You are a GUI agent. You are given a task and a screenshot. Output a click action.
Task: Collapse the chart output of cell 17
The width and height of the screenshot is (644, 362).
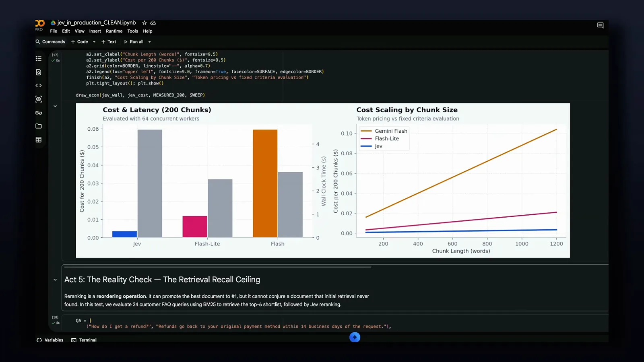coord(55,106)
